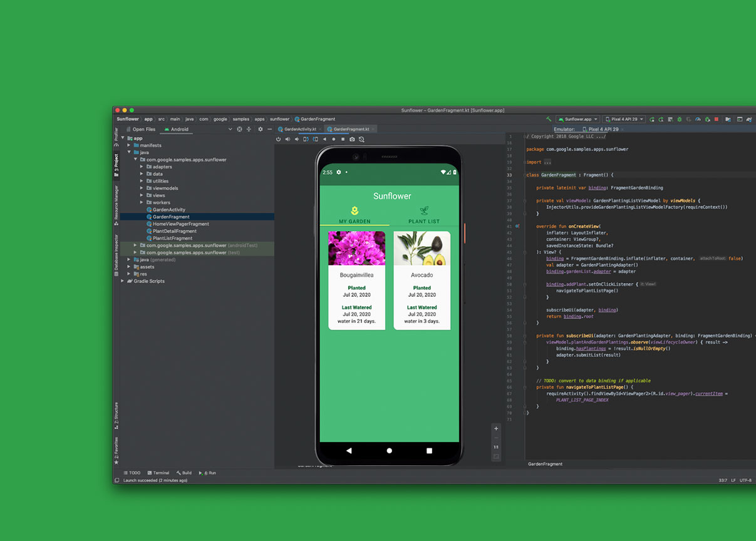The image size is (756, 541).
Task: Open the Bougainvillea plant card
Action: pyautogui.click(x=356, y=281)
